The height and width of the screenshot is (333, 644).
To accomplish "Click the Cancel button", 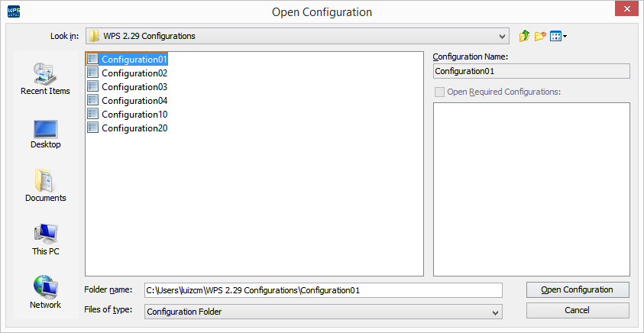I will coord(577,310).
